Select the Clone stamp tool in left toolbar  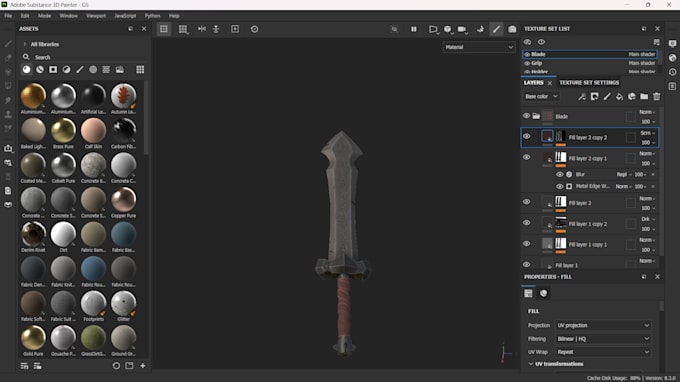click(x=8, y=114)
